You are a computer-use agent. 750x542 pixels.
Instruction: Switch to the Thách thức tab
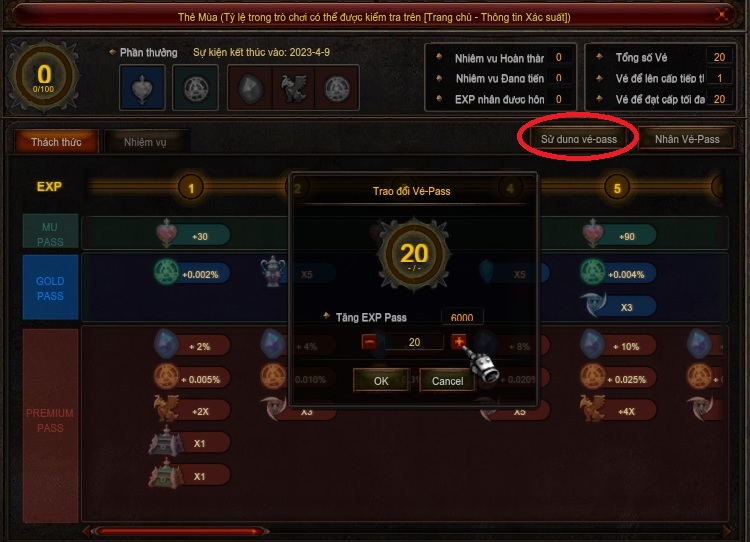tap(56, 142)
